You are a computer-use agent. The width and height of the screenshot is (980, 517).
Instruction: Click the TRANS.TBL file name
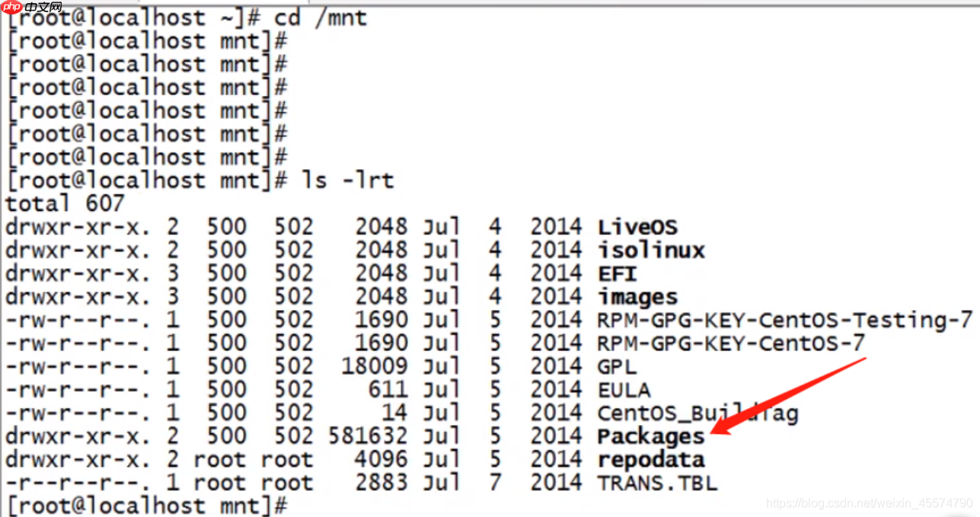pos(658,483)
